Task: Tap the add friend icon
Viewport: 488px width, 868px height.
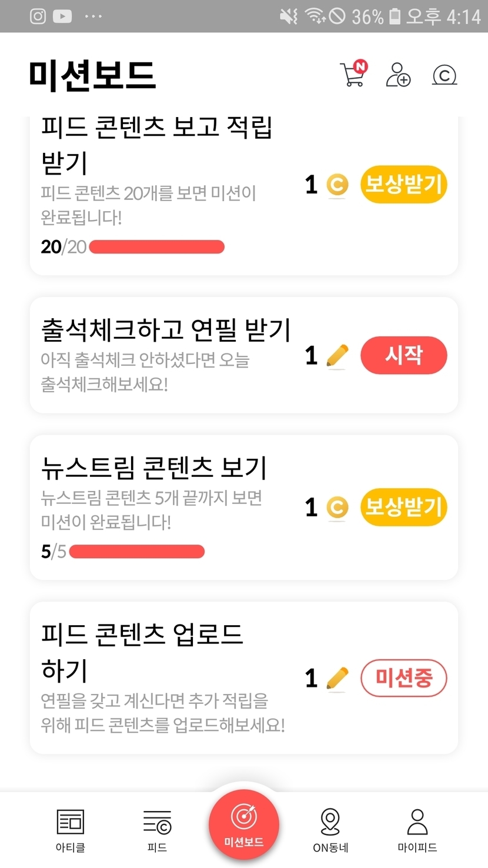Action: click(398, 75)
